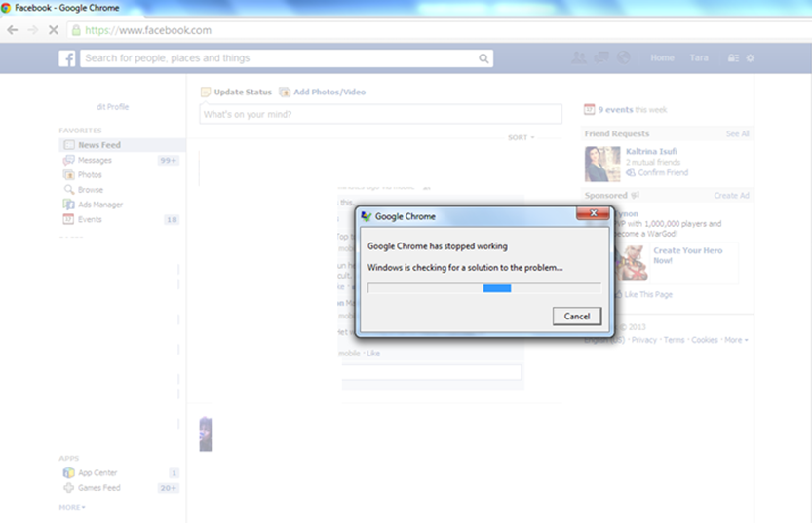Stop page loading with X button
Image resolution: width=812 pixels, height=523 pixels.
click(x=54, y=30)
